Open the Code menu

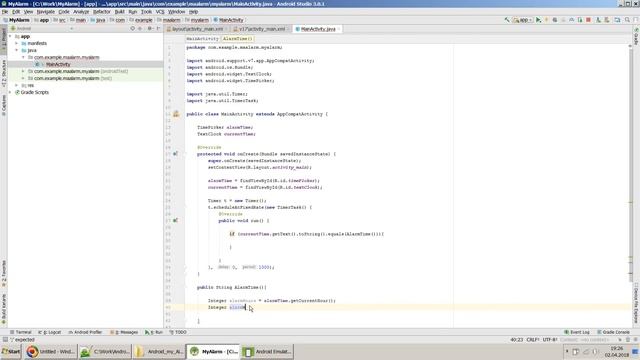[x=64, y=12]
